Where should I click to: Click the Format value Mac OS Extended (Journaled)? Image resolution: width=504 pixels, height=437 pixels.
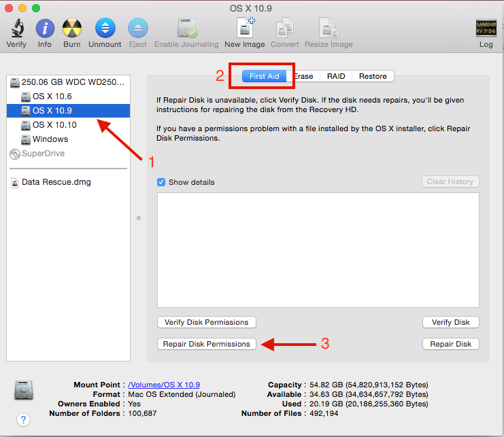[182, 394]
